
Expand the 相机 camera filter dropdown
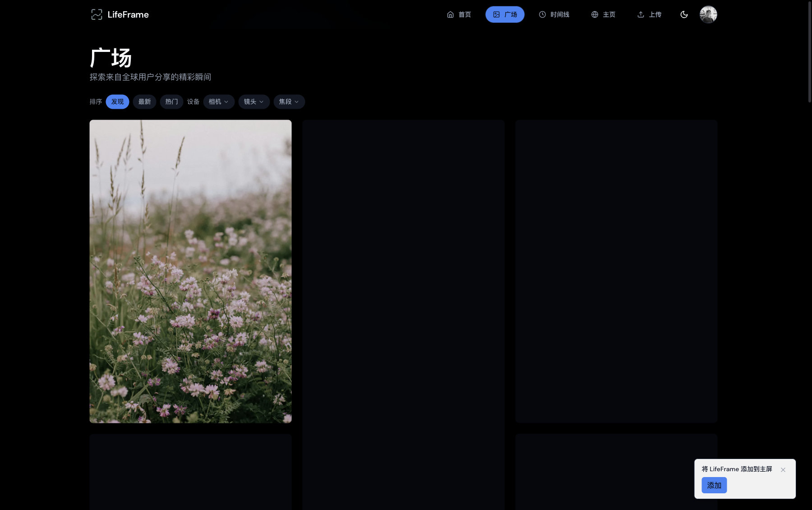(219, 102)
